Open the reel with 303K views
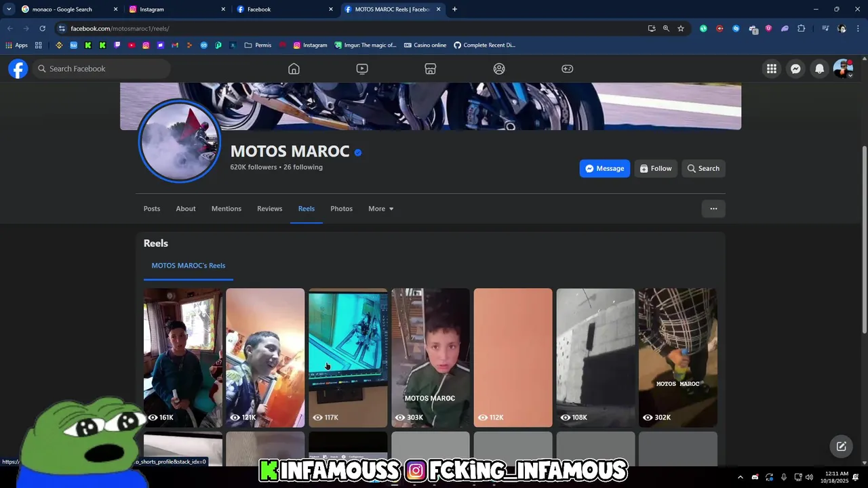This screenshot has height=488, width=868. pos(431,358)
